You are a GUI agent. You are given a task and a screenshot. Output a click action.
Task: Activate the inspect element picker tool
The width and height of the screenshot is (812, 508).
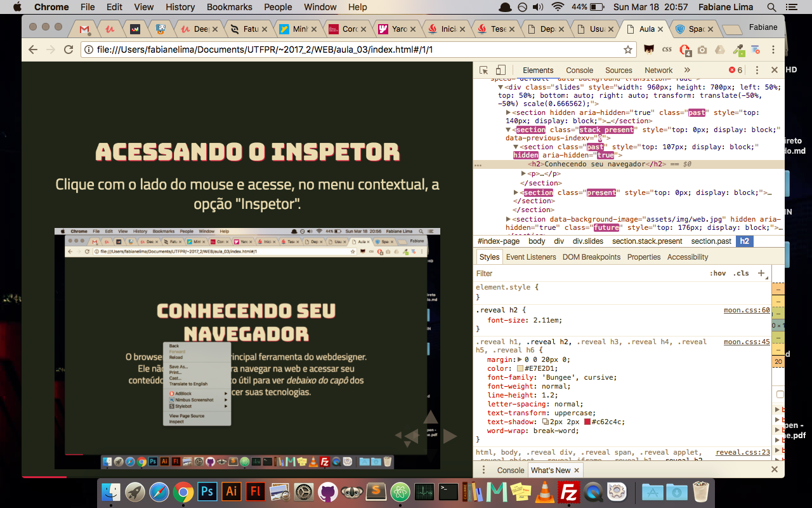[484, 70]
